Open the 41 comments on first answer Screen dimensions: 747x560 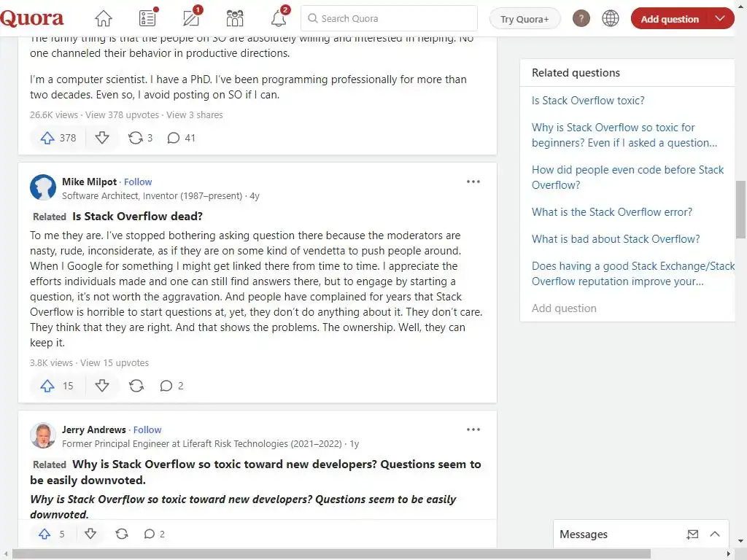181,138
